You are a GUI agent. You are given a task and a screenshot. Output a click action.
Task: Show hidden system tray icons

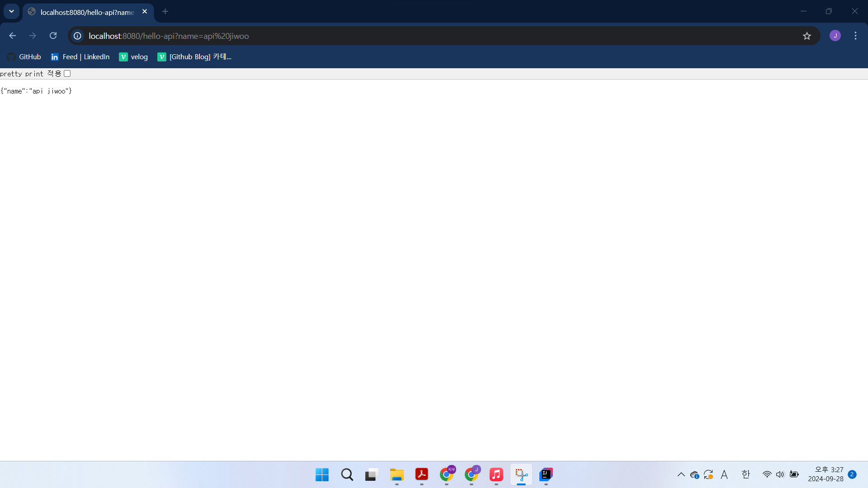click(681, 474)
